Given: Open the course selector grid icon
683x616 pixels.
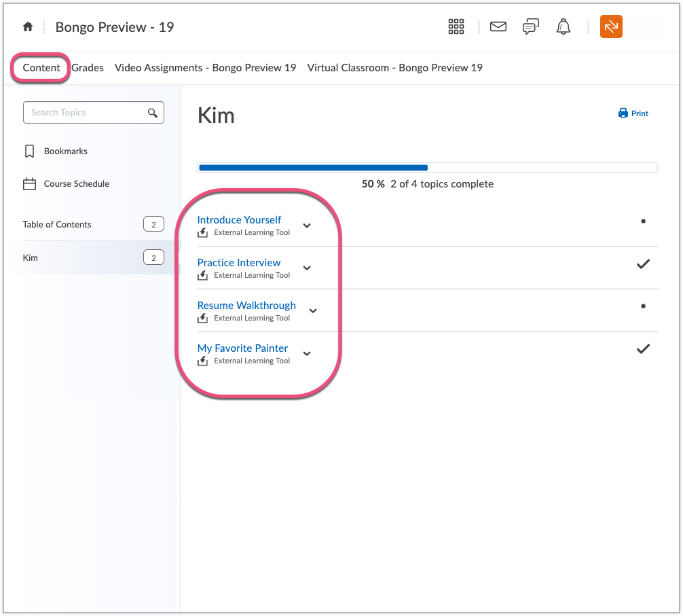Looking at the screenshot, I should tap(456, 27).
